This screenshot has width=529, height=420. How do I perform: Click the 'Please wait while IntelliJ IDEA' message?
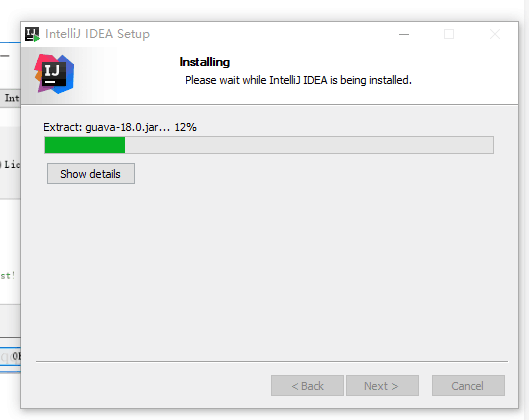pyautogui.click(x=298, y=80)
